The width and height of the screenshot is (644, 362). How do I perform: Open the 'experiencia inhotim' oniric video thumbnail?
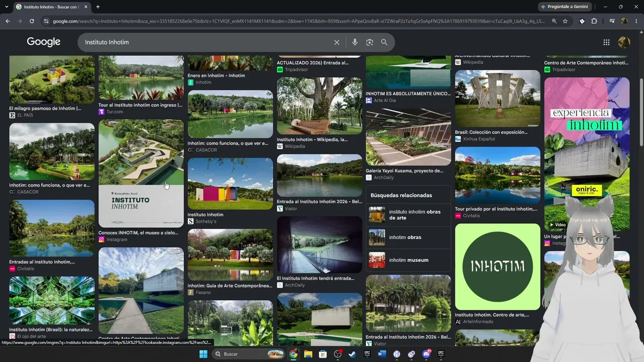(x=587, y=154)
